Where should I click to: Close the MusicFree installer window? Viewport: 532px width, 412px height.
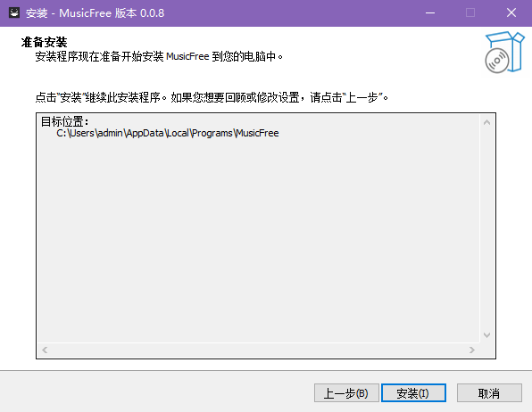coord(511,12)
